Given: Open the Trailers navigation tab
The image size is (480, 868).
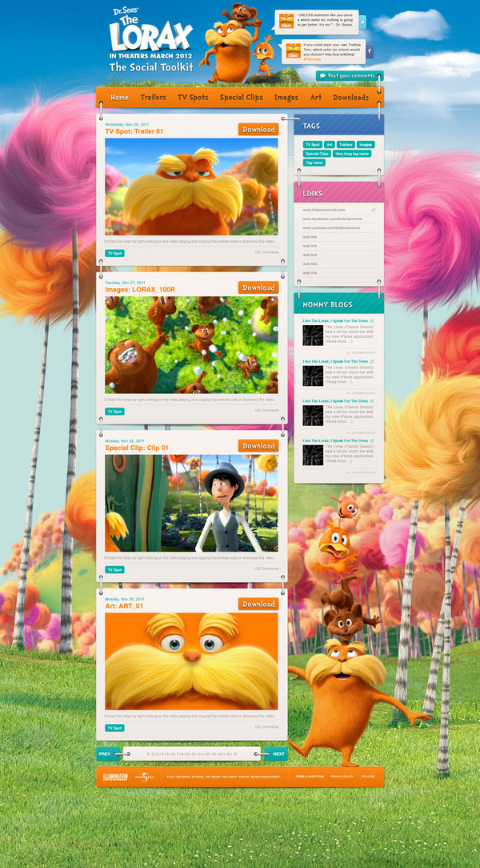Looking at the screenshot, I should pyautogui.click(x=153, y=98).
